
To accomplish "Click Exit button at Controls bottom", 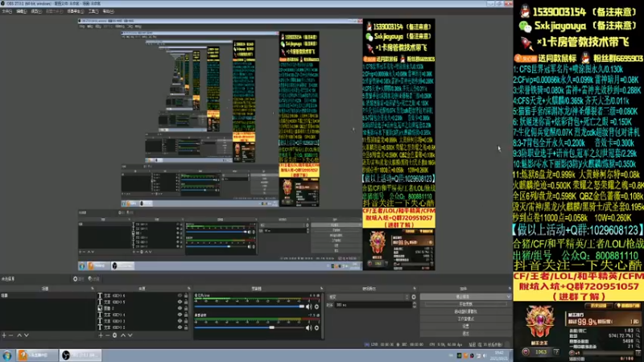I will pyautogui.click(x=465, y=334).
